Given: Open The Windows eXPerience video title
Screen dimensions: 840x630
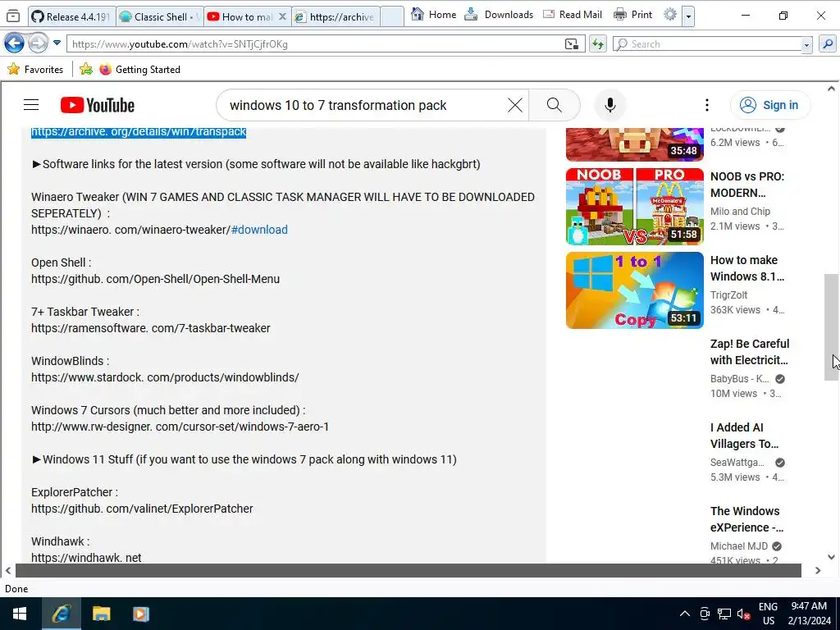Looking at the screenshot, I should click(746, 519).
